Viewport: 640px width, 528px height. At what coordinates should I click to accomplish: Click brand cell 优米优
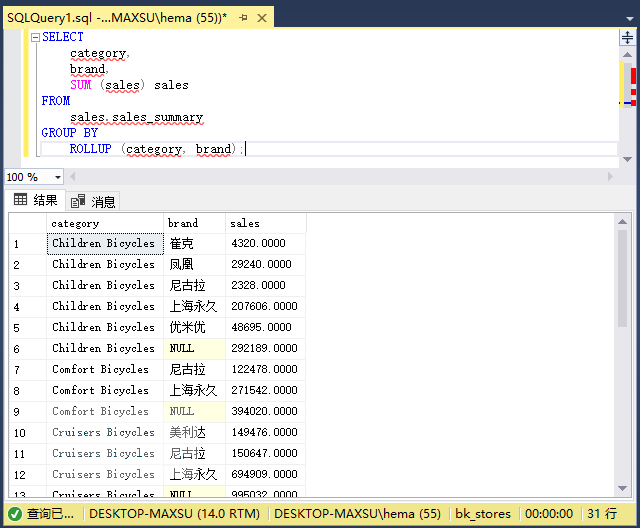[194, 327]
